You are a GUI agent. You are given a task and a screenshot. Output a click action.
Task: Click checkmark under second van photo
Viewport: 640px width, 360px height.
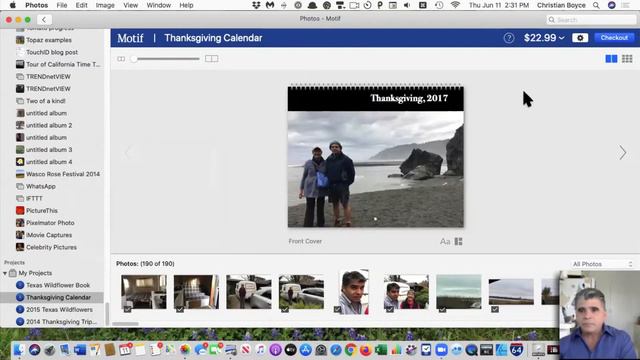click(x=285, y=309)
